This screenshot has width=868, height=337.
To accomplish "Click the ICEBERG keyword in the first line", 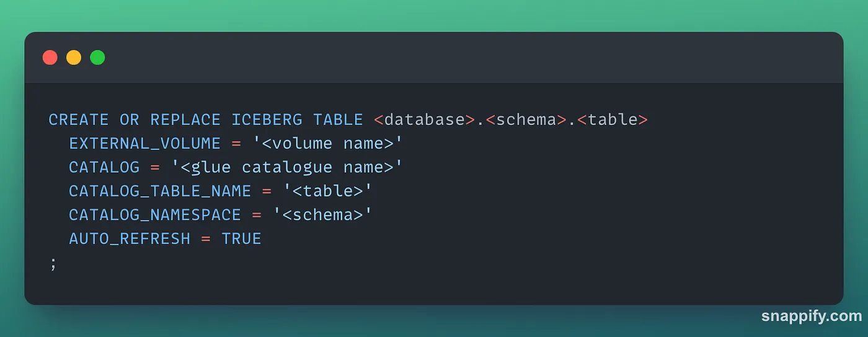I will tap(267, 120).
